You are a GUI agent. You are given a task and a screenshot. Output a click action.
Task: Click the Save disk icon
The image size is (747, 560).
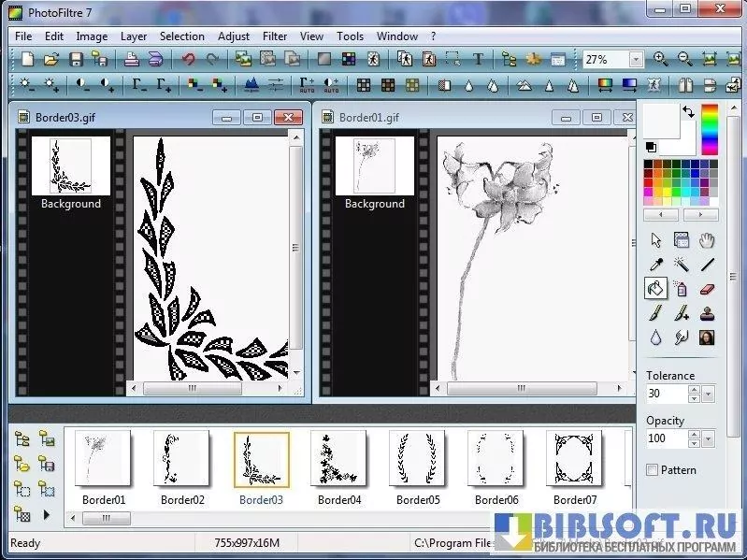click(x=76, y=60)
